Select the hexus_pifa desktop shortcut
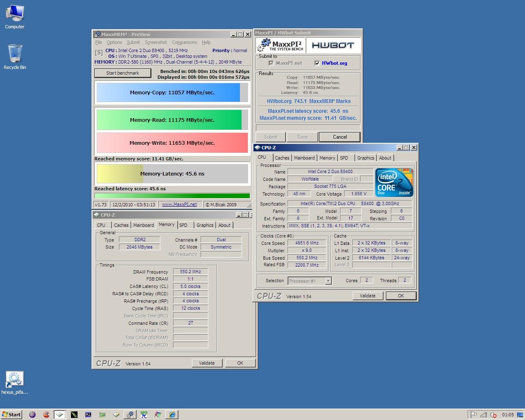Screen dimensions: 525x420 pos(15,383)
